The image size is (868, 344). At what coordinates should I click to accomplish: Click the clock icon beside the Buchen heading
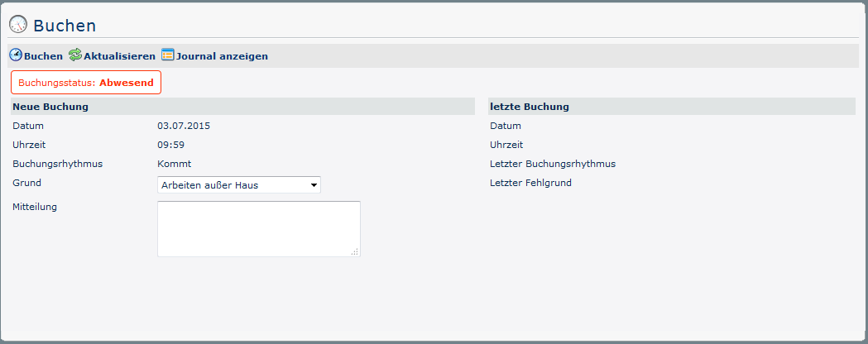(x=18, y=25)
